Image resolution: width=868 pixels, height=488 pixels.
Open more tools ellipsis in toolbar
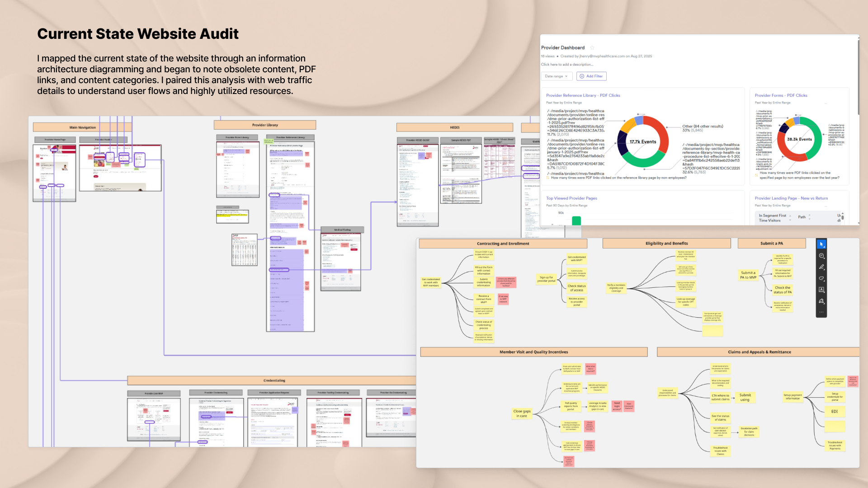(821, 312)
